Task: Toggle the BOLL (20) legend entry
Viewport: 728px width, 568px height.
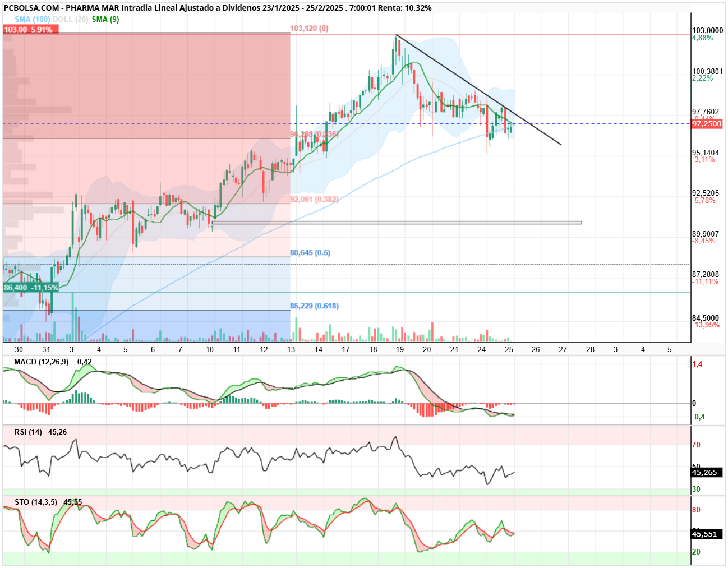Action: pos(70,19)
